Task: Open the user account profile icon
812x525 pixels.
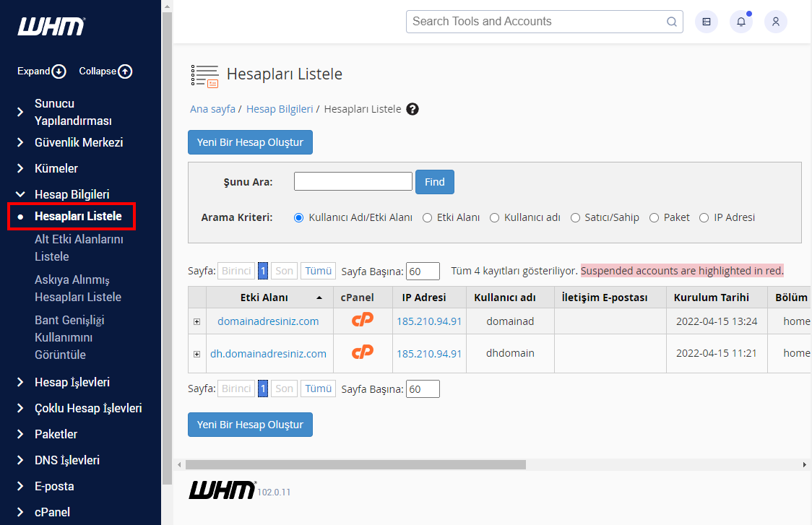Action: (x=775, y=22)
